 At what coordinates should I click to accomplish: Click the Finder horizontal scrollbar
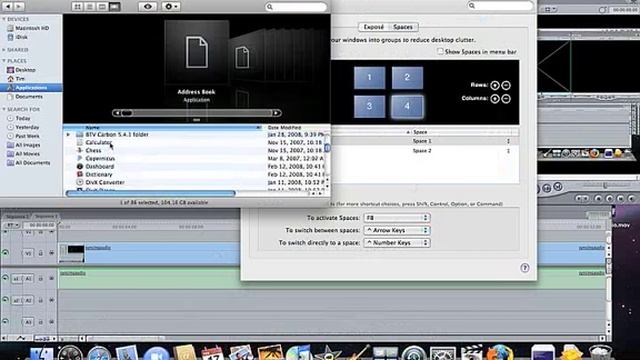pos(151,193)
